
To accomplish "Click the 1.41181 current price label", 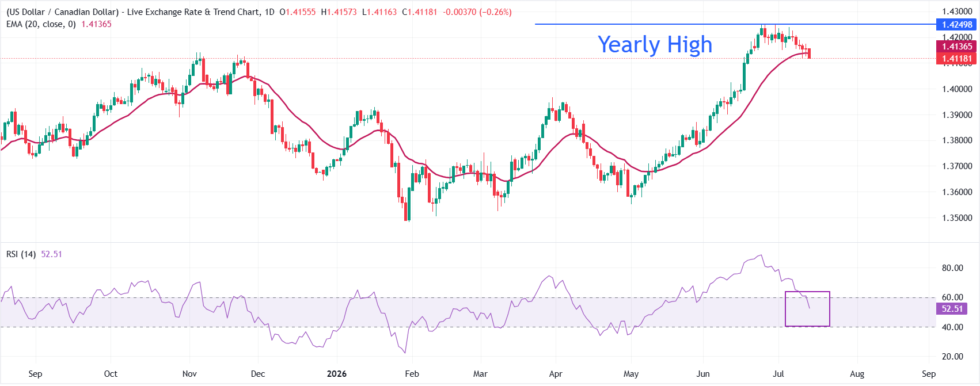I will [x=956, y=58].
